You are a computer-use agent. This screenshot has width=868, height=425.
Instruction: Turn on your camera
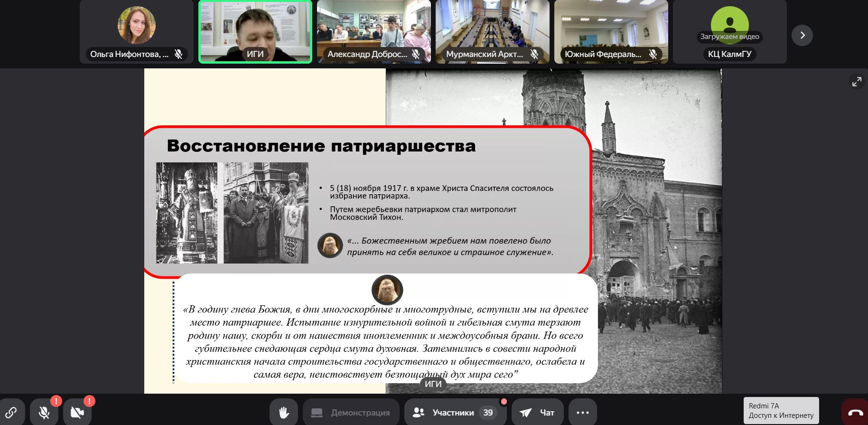tap(77, 412)
